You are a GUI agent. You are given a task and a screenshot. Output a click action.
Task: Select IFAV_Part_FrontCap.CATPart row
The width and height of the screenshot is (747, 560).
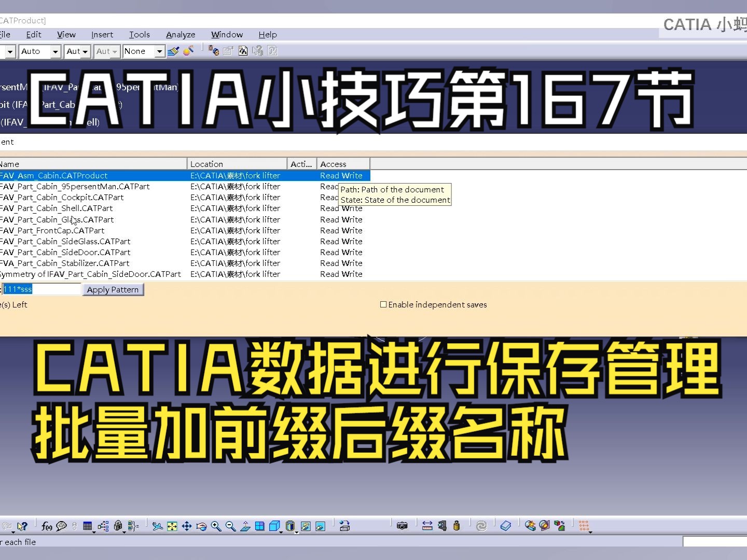pyautogui.click(x=185, y=231)
